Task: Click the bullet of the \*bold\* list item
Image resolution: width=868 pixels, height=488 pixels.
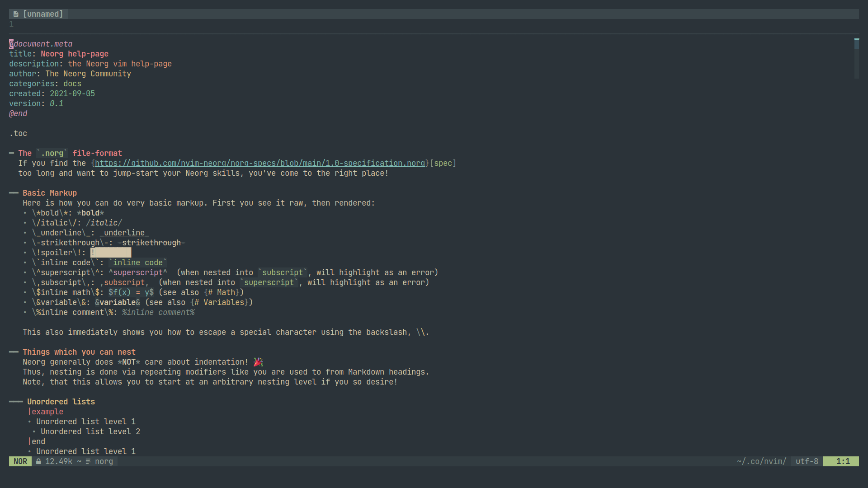Action: click(x=25, y=213)
